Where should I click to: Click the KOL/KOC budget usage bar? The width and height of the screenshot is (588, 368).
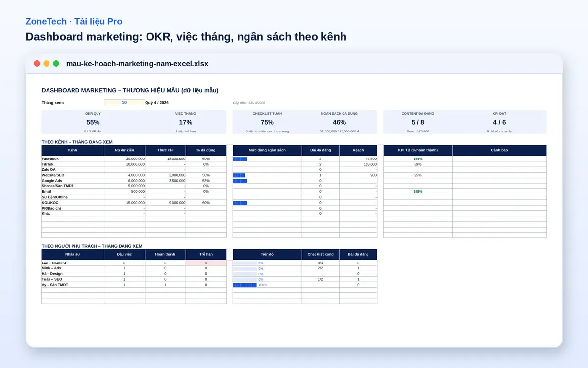coord(240,203)
